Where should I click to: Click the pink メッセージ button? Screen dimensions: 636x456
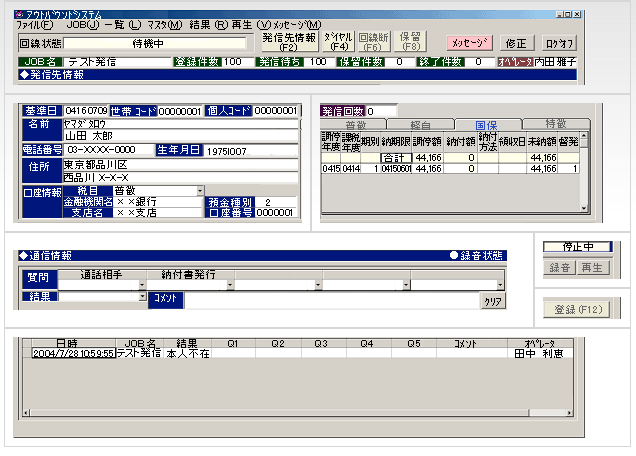tap(468, 43)
